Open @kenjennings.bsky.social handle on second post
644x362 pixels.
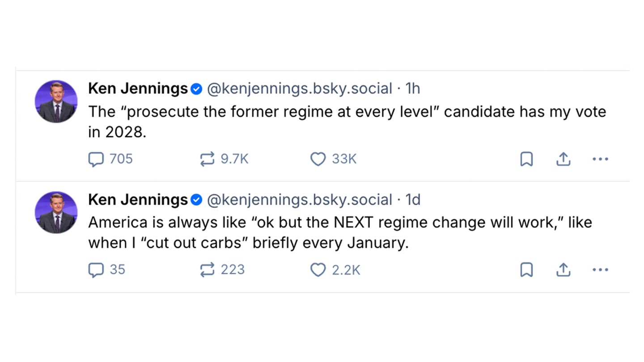(x=299, y=199)
